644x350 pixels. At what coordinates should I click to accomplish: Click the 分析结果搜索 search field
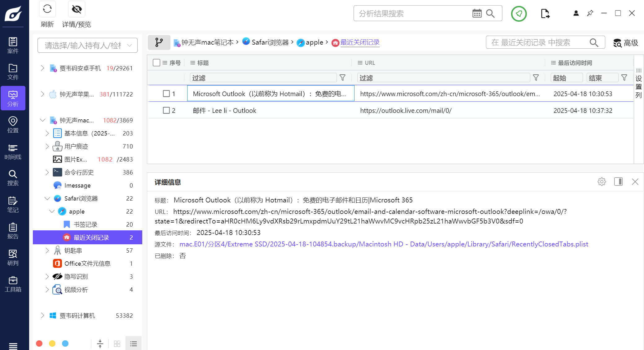pyautogui.click(x=412, y=14)
